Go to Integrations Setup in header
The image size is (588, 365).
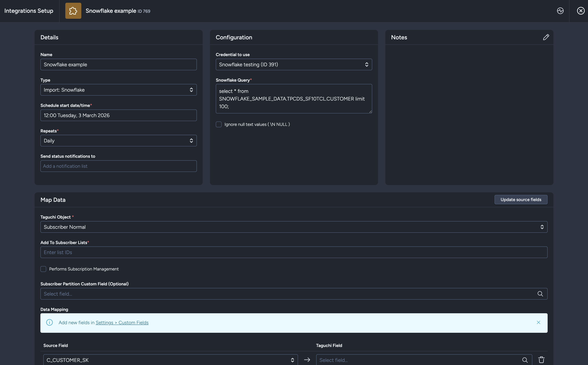point(29,11)
